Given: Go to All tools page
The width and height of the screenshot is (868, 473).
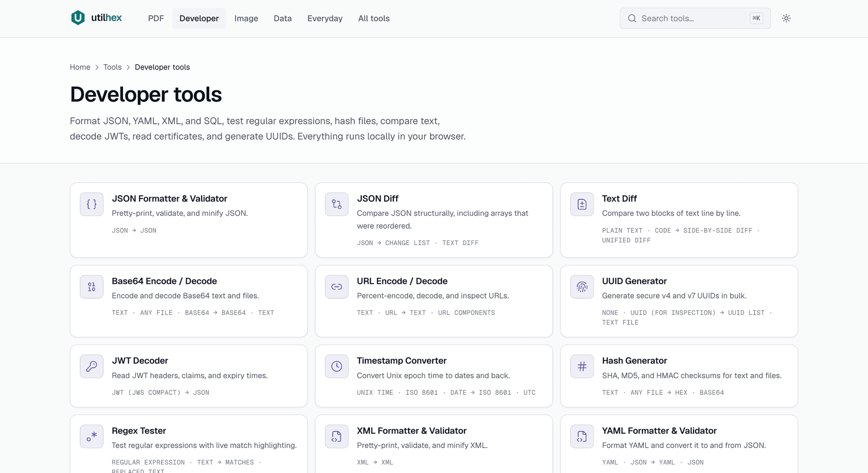Looking at the screenshot, I should click(374, 19).
